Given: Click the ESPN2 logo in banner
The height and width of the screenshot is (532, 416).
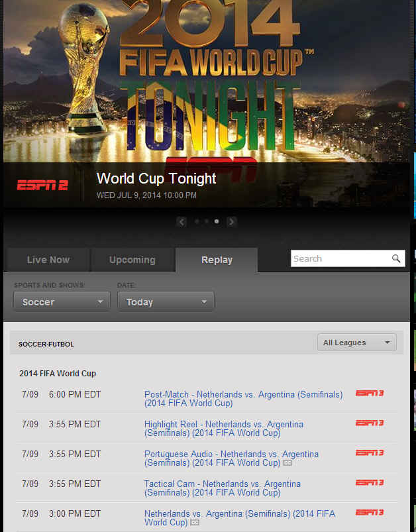Looking at the screenshot, I should (42, 186).
